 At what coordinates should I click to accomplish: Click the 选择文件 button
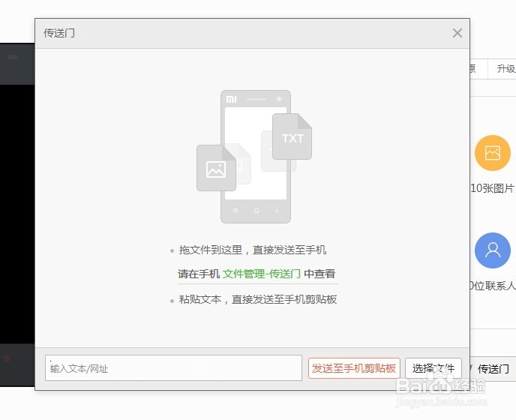(x=433, y=368)
